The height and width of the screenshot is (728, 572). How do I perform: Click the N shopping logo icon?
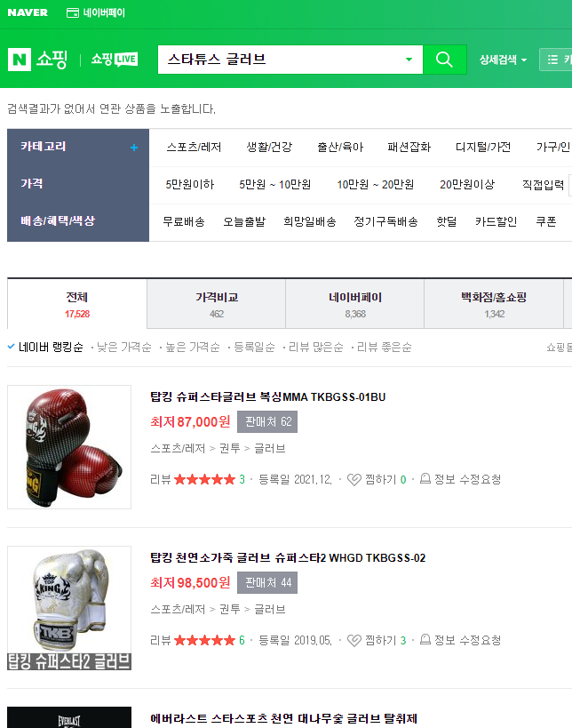tap(20, 60)
